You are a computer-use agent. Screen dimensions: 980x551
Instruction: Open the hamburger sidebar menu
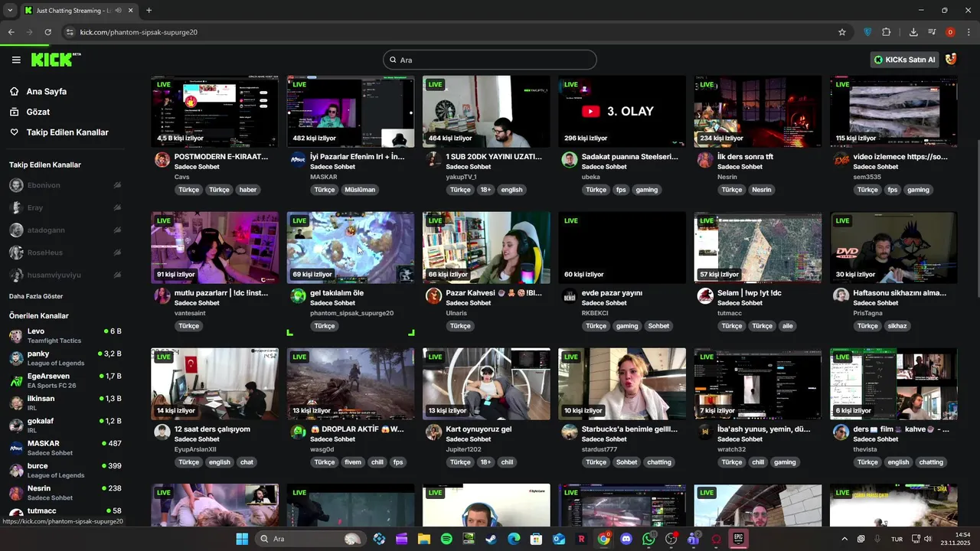tap(16, 60)
